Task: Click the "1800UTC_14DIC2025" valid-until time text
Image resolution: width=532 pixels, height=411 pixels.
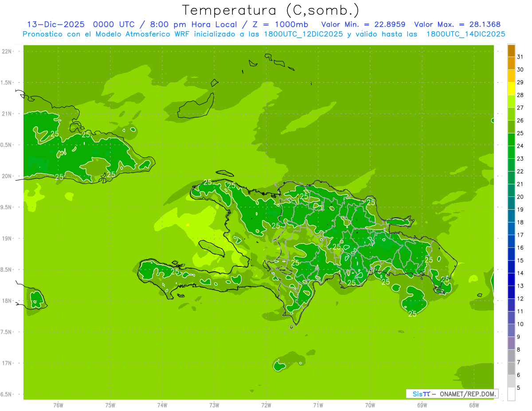Action: (466, 34)
